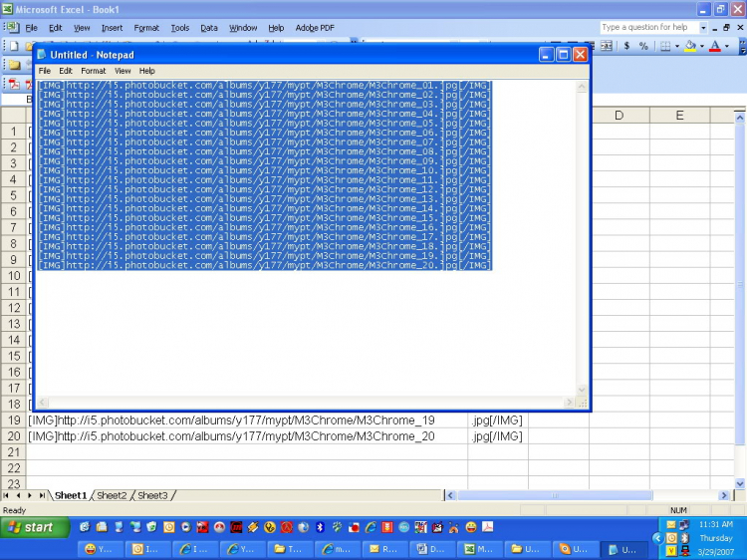This screenshot has width=747, height=560.
Task: Click the Bluetooth icon in Quick Launch
Action: point(320,527)
